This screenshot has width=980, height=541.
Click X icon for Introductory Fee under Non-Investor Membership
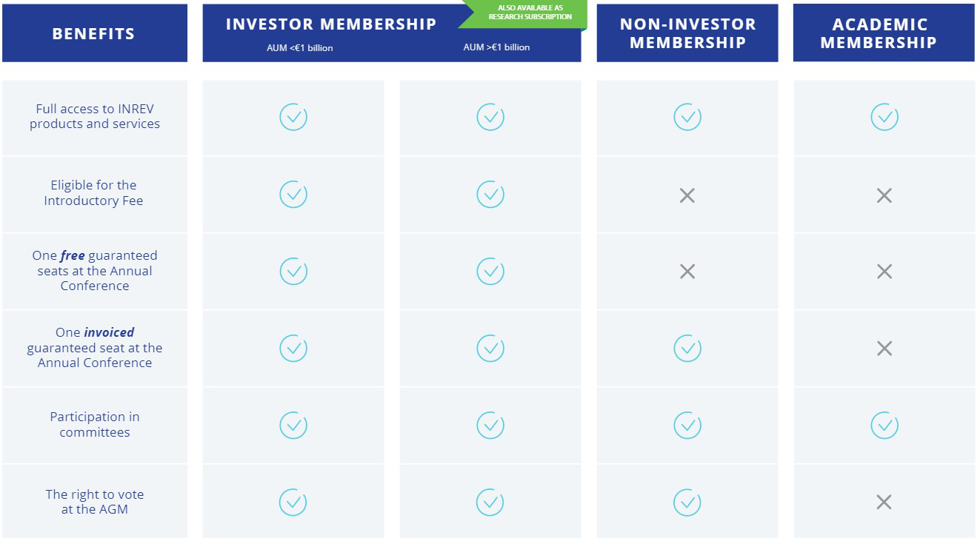687,195
